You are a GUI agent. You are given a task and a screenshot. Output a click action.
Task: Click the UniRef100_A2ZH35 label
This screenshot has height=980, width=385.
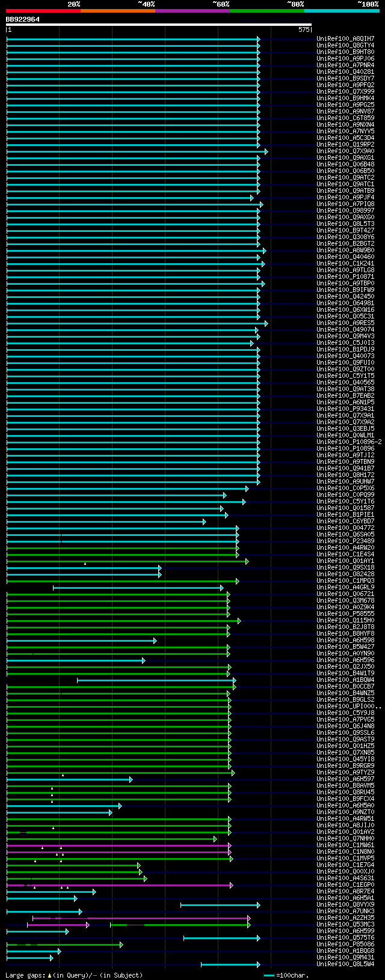345,918
